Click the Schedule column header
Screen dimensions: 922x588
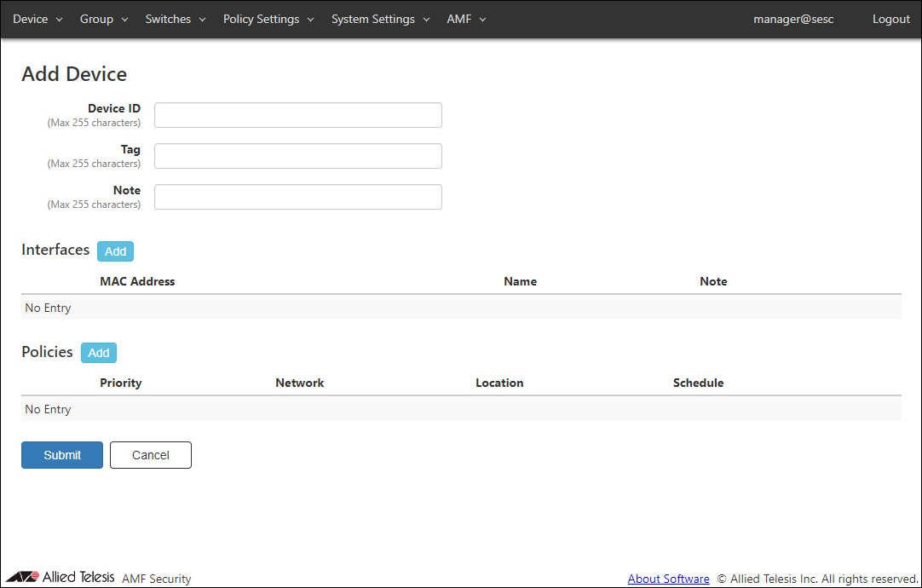tap(698, 383)
